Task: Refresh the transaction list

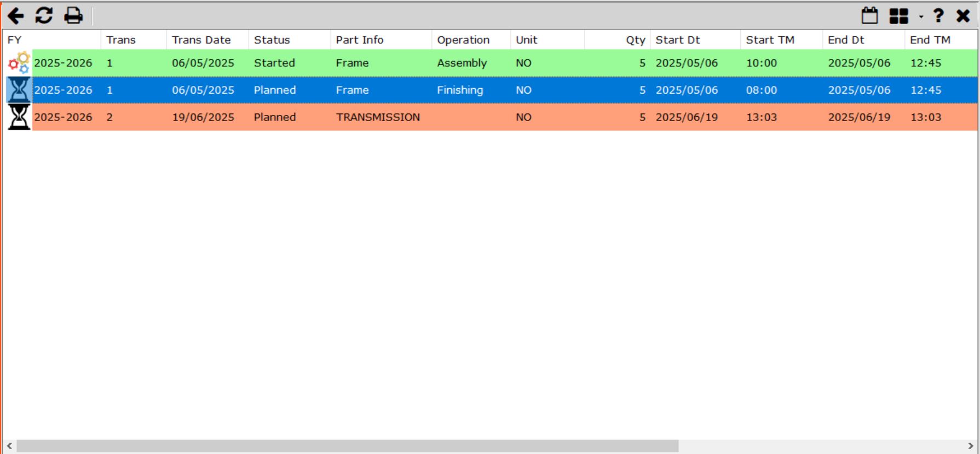Action: [44, 16]
